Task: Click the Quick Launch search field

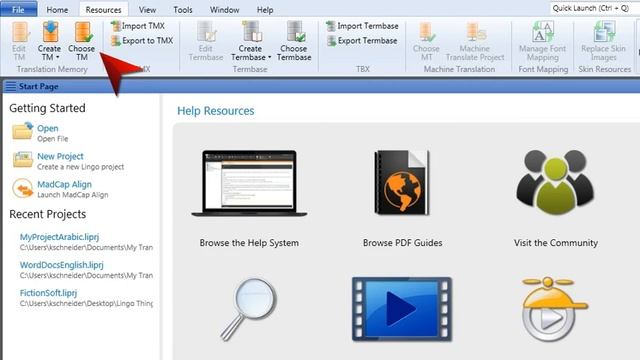Action: pos(595,8)
